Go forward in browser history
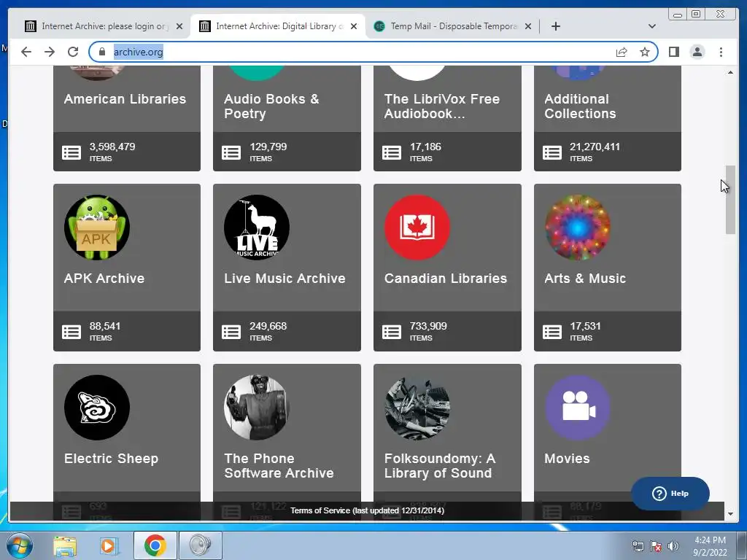 [50, 52]
